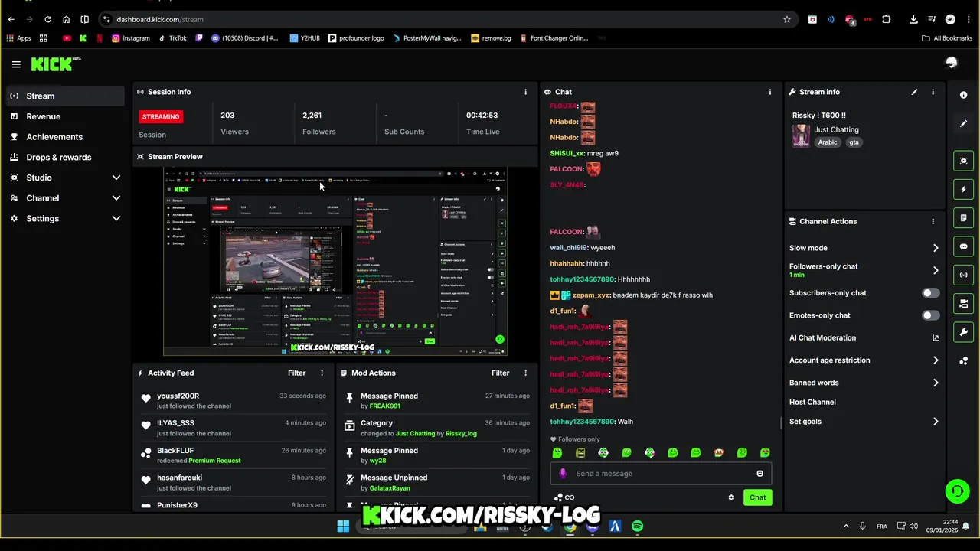This screenshot has height=551, width=980.
Task: Expand the Channel sidebar section
Action: tap(116, 198)
